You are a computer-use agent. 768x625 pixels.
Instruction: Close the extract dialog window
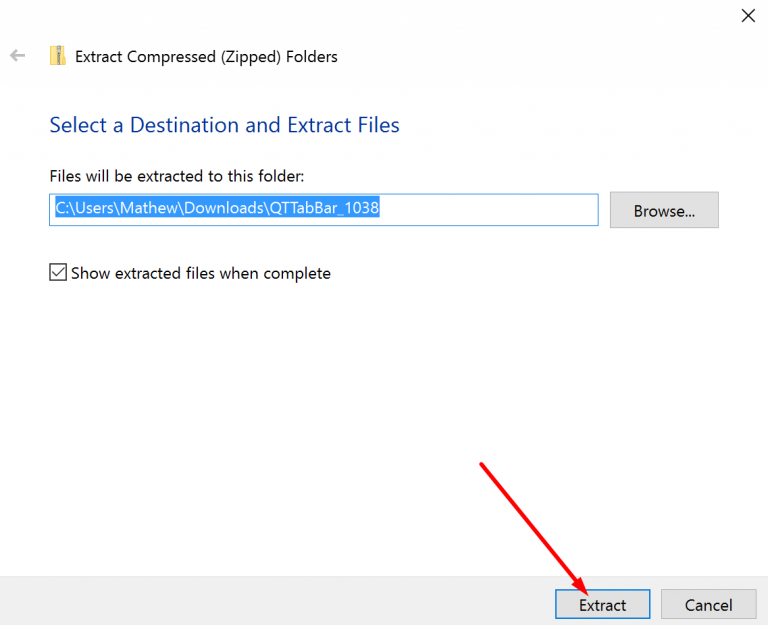point(748,16)
